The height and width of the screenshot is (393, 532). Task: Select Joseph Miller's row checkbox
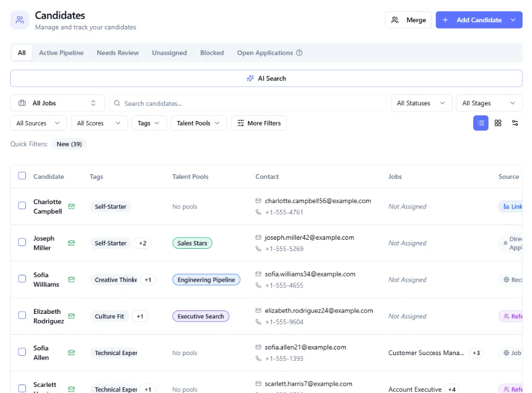[22, 242]
